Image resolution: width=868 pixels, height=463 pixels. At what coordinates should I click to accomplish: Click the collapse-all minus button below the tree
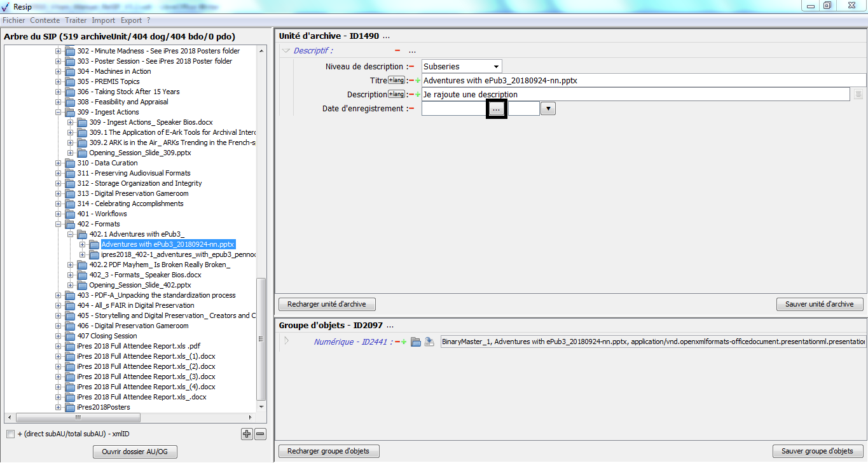[260, 434]
